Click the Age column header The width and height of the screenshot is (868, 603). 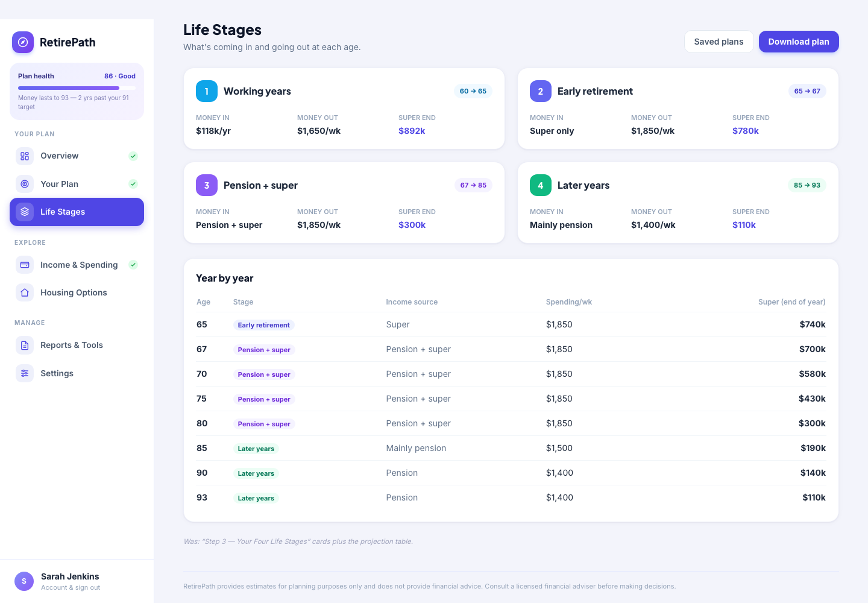click(204, 302)
